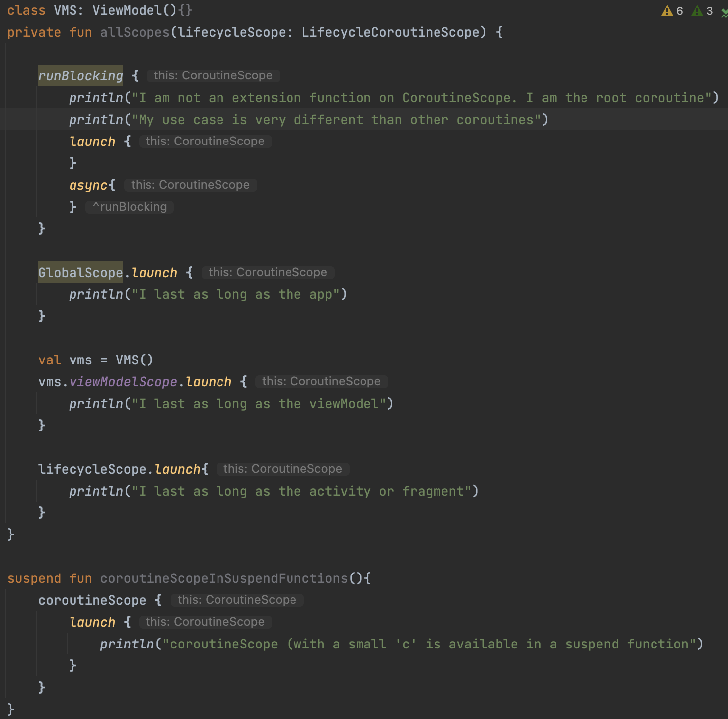
Task: Click the highlighted runBlocking call
Action: tap(80, 75)
